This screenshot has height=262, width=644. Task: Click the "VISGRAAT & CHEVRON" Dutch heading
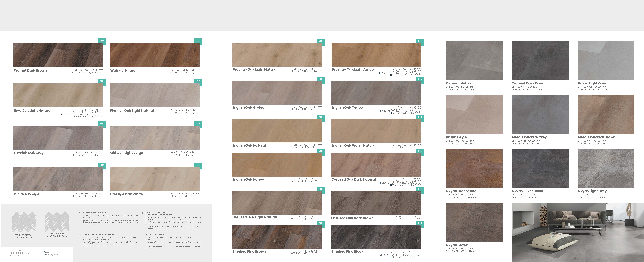pos(155,235)
